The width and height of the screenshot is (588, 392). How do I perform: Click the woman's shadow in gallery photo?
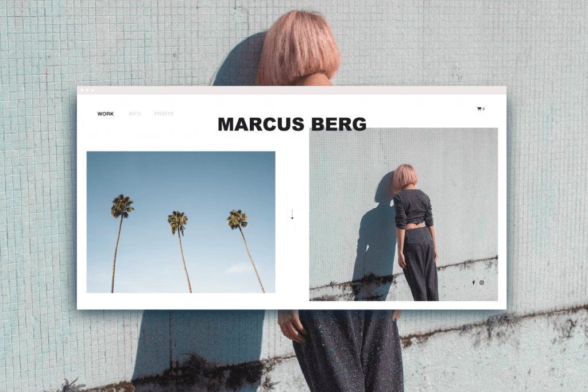(x=375, y=240)
